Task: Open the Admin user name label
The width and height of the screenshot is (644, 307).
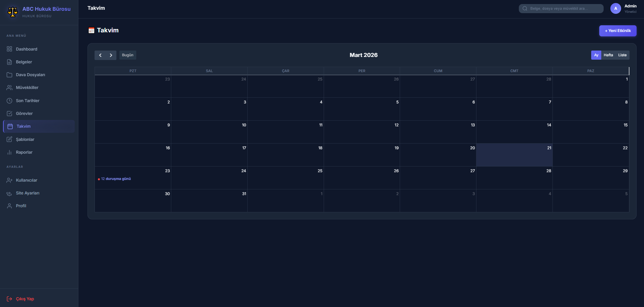Action: pyautogui.click(x=631, y=6)
